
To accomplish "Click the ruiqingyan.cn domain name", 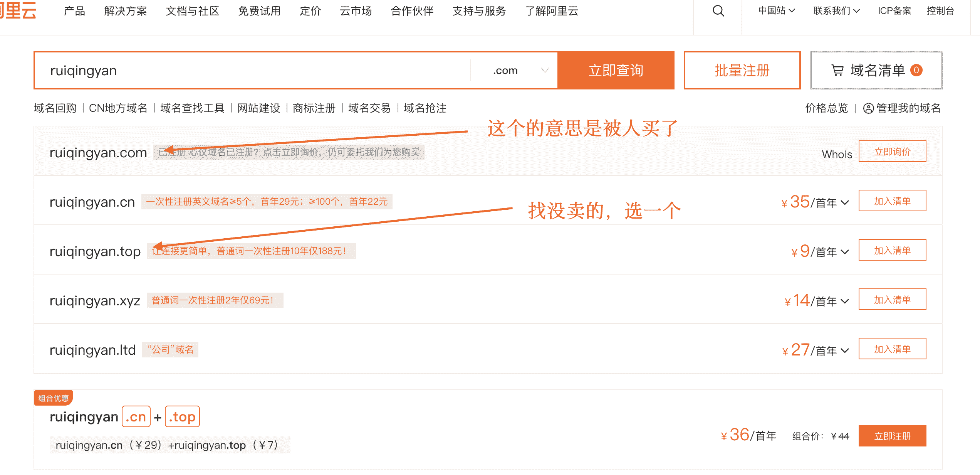I will click(92, 202).
